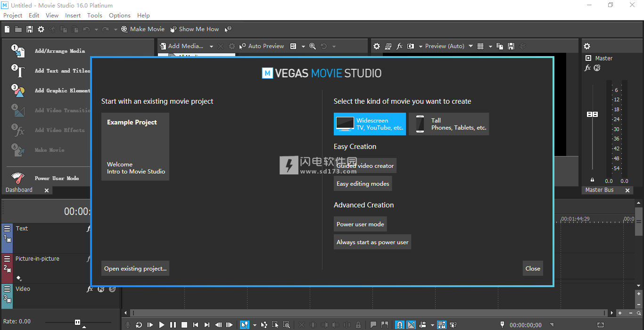Open the Text track menu icon
Viewport: 644px width, 330px height.
[7, 229]
